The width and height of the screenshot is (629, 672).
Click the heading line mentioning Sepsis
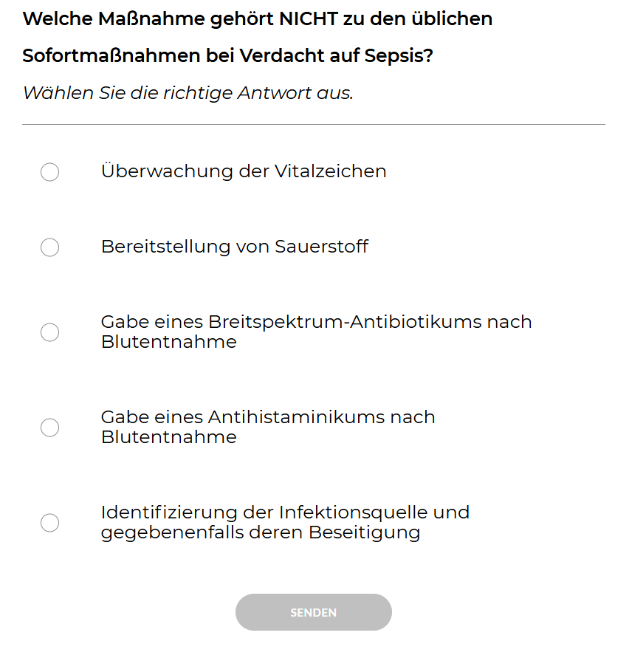click(x=227, y=55)
